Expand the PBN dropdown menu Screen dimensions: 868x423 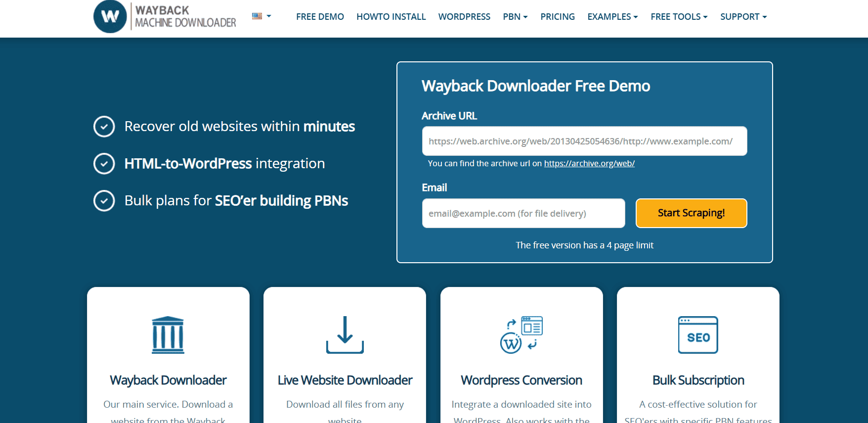(x=515, y=17)
